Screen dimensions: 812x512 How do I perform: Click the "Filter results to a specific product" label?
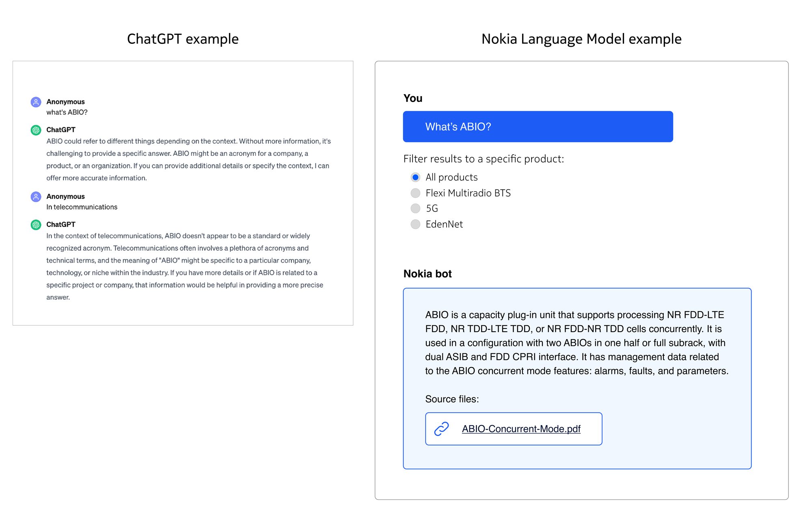tap(484, 159)
